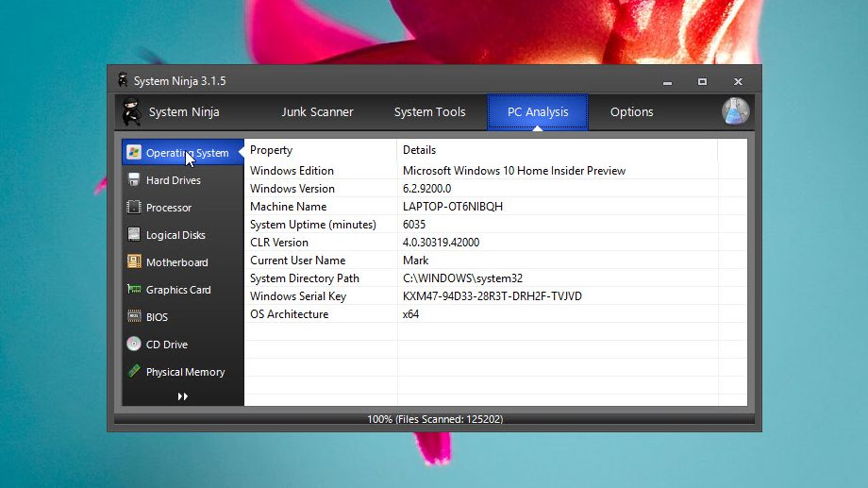Select the Motherboard category
Image resolution: width=868 pixels, height=488 pixels.
tap(183, 262)
